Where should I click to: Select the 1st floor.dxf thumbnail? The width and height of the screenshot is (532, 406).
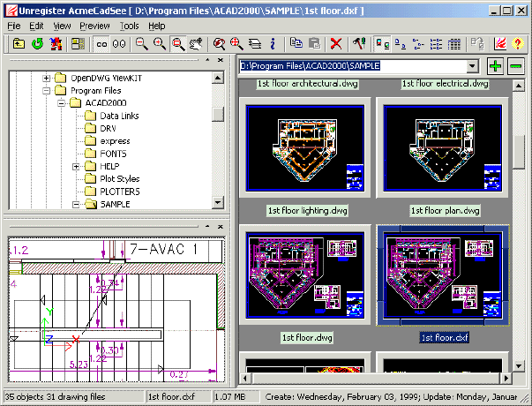(x=442, y=275)
